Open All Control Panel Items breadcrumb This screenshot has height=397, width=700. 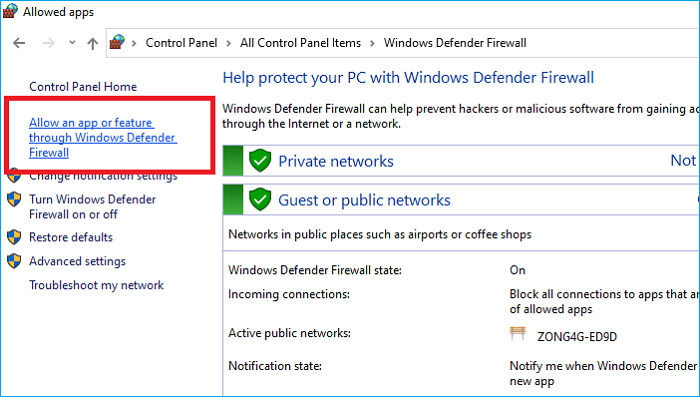(300, 43)
